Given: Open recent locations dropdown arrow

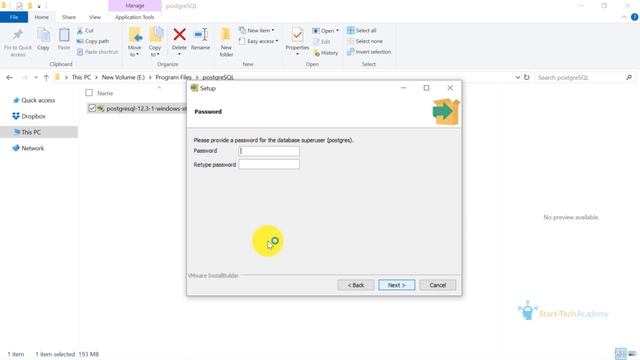Looking at the screenshot, I should (36, 78).
